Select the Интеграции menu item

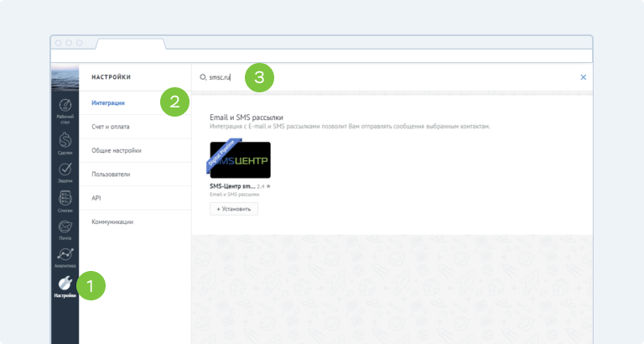coord(108,102)
